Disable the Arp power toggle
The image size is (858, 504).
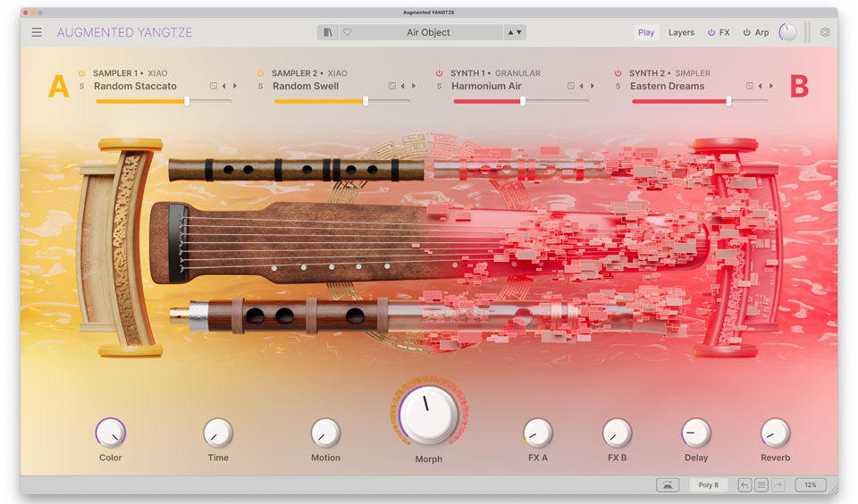pyautogui.click(x=746, y=32)
